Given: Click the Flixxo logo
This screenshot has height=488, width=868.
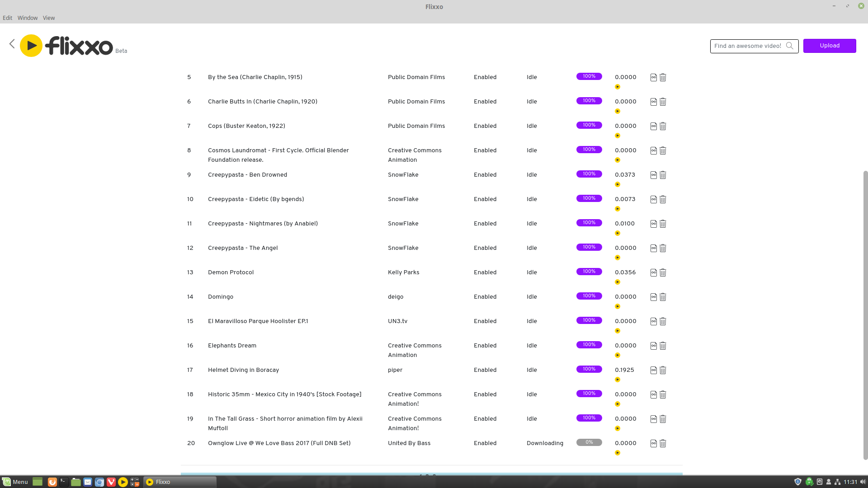Looking at the screenshot, I should pos(66,46).
